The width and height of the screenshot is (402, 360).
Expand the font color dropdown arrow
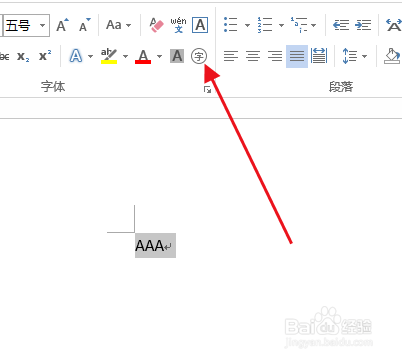tap(159, 56)
